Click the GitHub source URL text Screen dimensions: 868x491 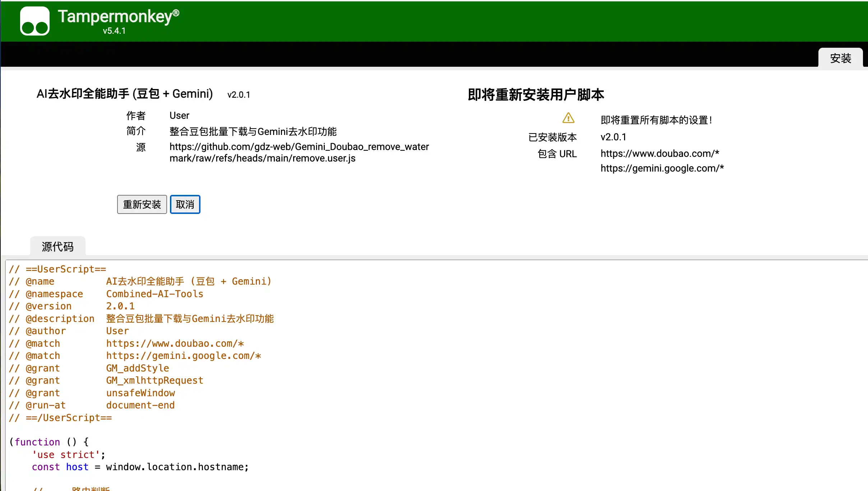coord(299,153)
